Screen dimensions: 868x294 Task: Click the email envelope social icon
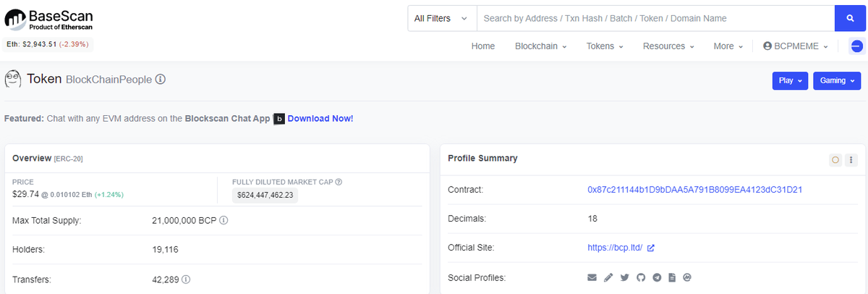point(592,277)
